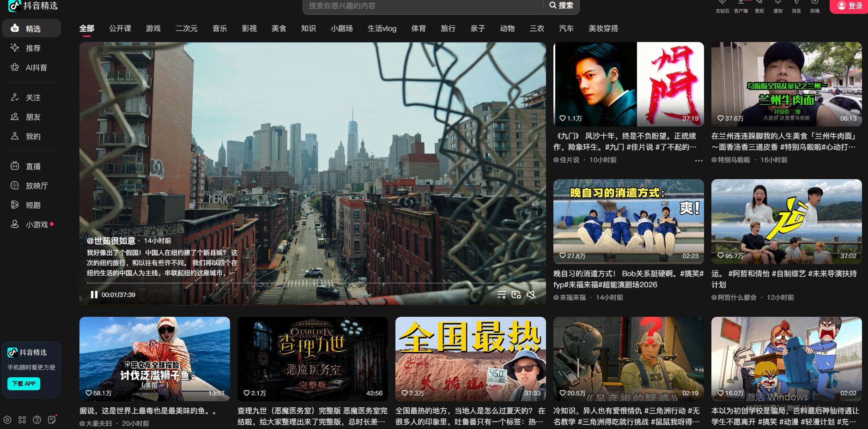Screen dimensions: 868x429
Task: Select the 音乐 tab
Action: [220, 29]
